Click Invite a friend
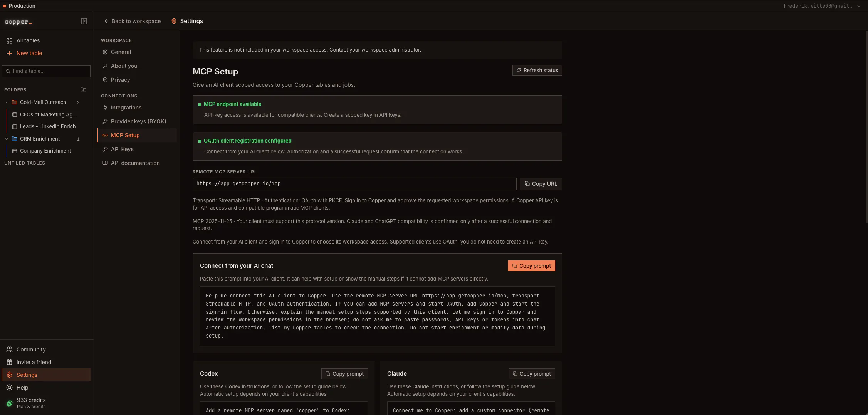Viewport: 868px width, 415px height. (x=46, y=362)
